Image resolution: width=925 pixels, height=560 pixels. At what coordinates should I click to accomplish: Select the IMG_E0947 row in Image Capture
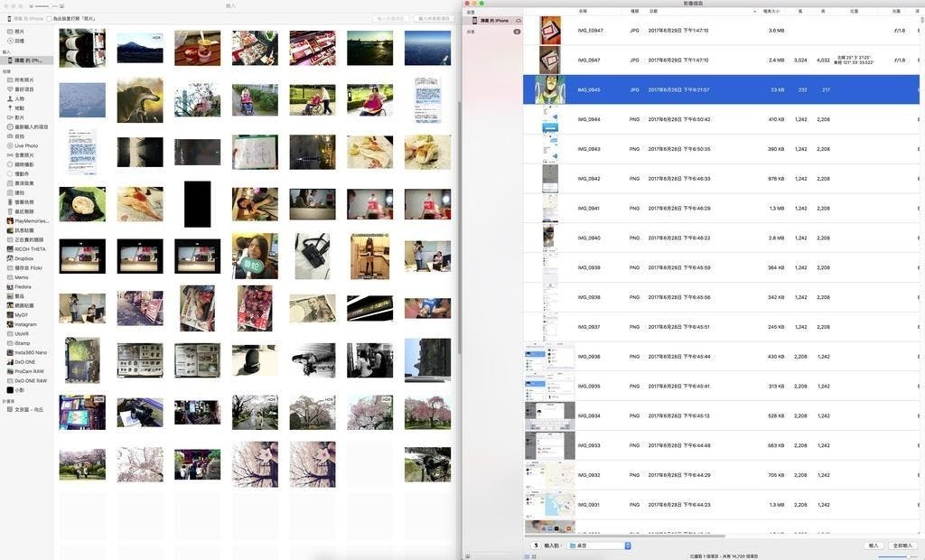(721, 31)
